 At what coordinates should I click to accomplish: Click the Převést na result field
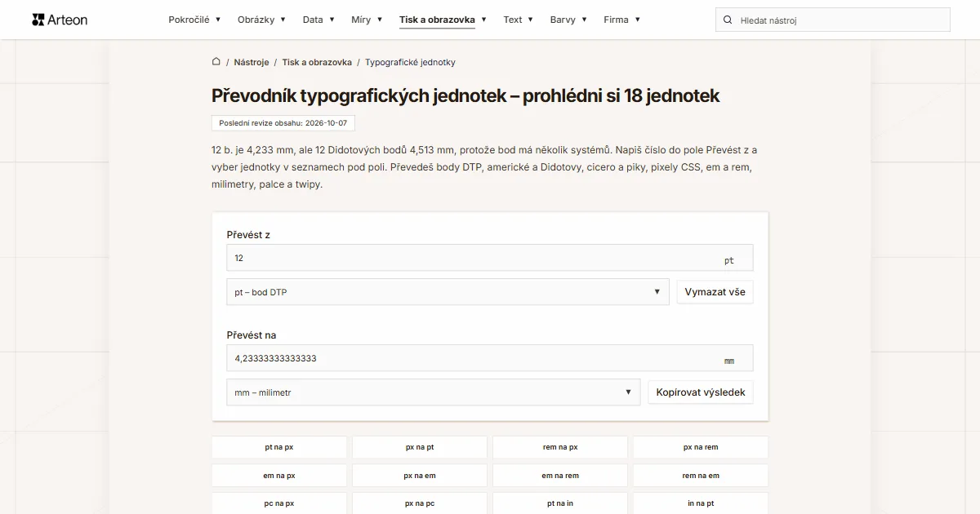point(490,358)
